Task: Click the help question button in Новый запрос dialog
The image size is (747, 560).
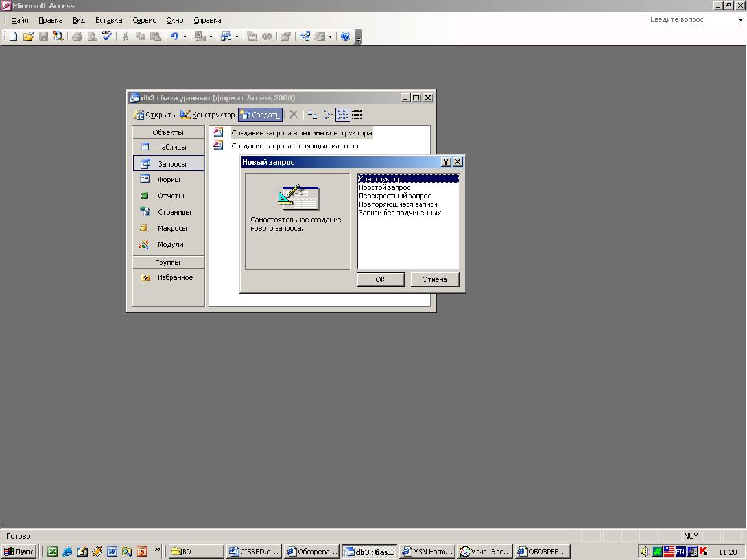Action: coord(446,162)
